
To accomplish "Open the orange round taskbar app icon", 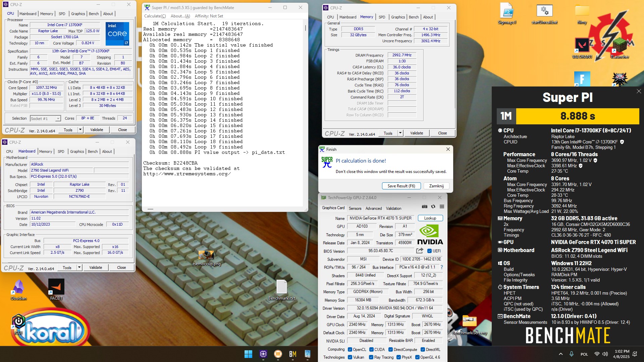I will [x=278, y=354].
